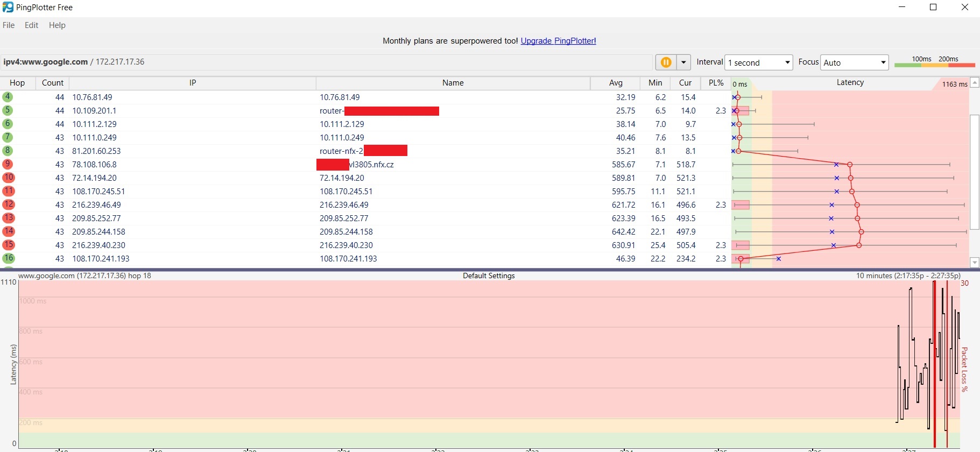Click the target address field showing www.google.com
Screen dimensions: 980x452
tap(323, 62)
